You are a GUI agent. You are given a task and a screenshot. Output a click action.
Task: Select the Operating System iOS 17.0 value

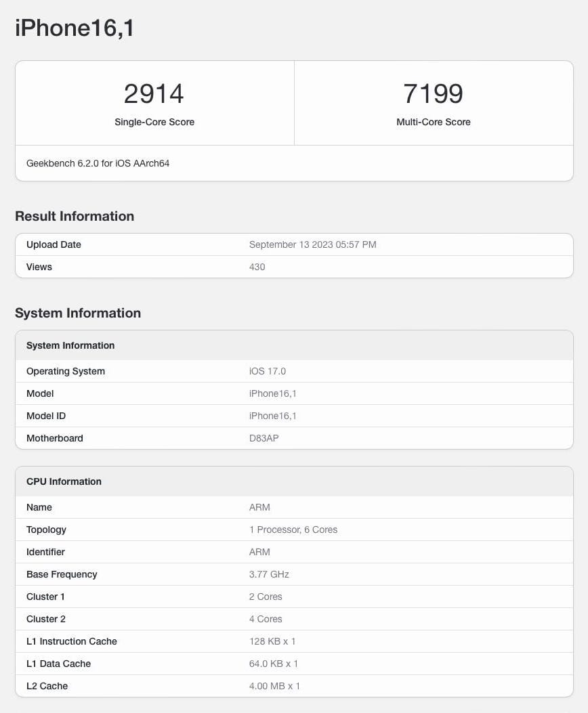(x=268, y=371)
